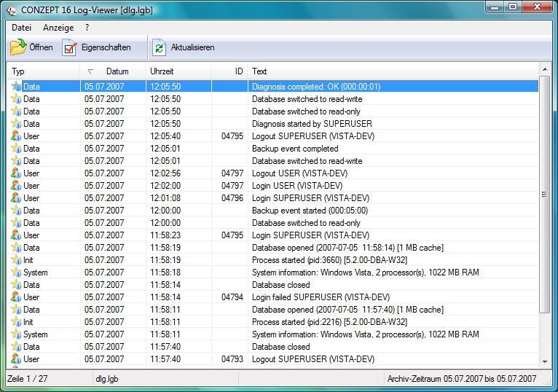This screenshot has height=392, width=558.
Task: Click the Aktualisieren refresh icon
Action: 159,47
